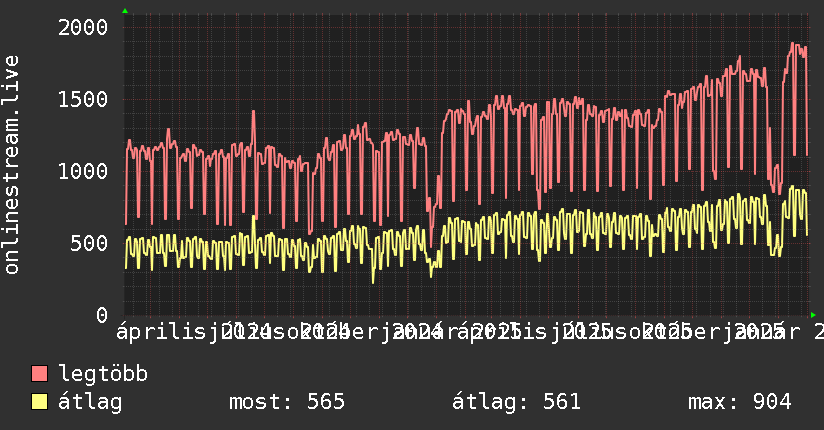
Task: Click the 1500 y-axis label
Action: coord(83,99)
